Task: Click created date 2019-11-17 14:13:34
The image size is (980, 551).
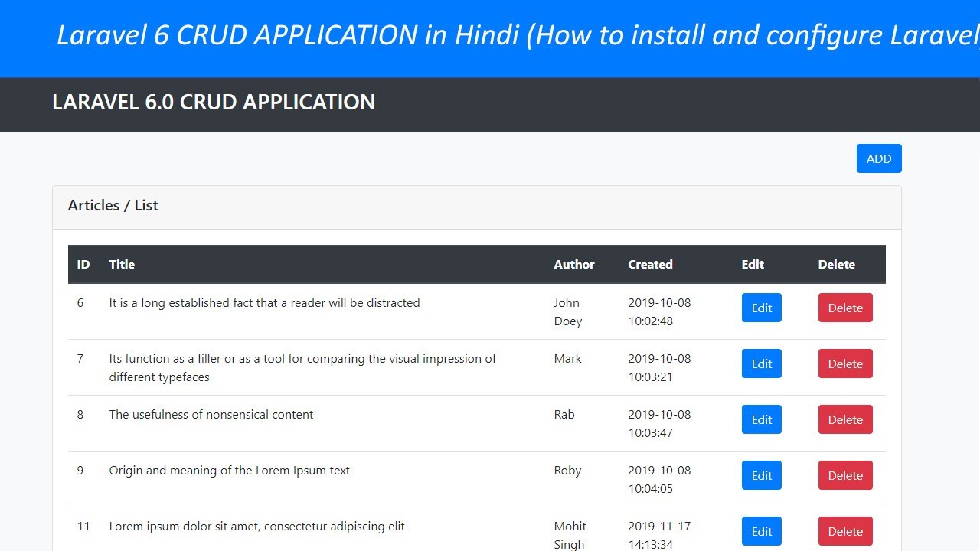Action: click(659, 536)
